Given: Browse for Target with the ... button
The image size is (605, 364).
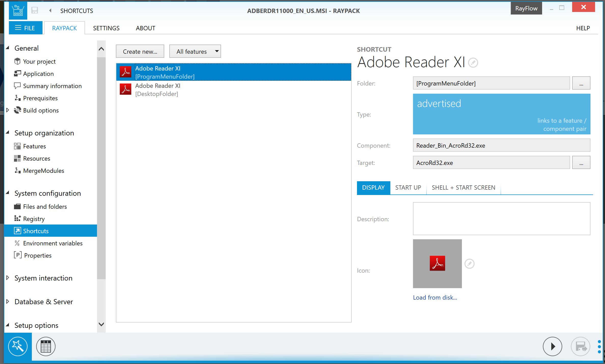Looking at the screenshot, I should [x=581, y=163].
